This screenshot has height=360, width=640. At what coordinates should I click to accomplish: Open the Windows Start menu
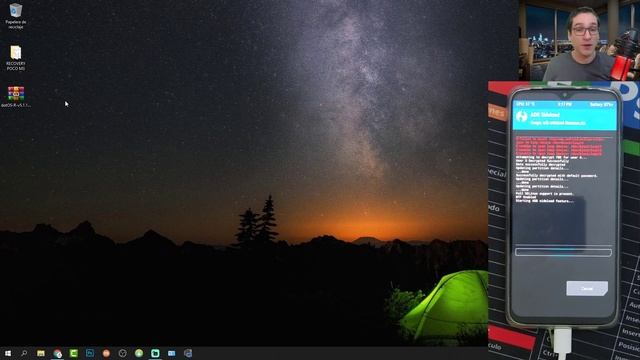[8, 353]
